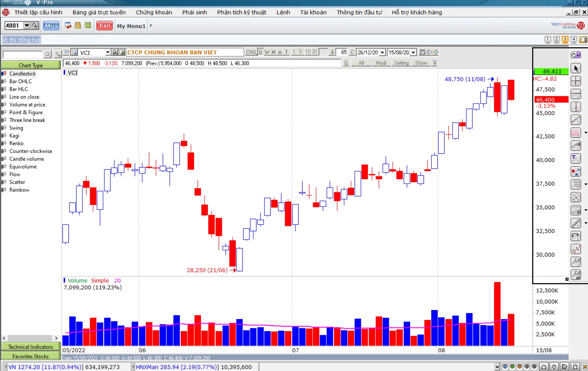
Task: Switch to weekly (W) chart period
Action: point(267,52)
